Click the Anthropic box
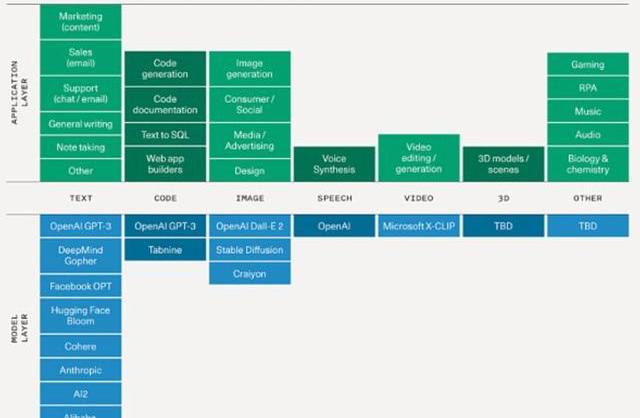 tap(80, 370)
